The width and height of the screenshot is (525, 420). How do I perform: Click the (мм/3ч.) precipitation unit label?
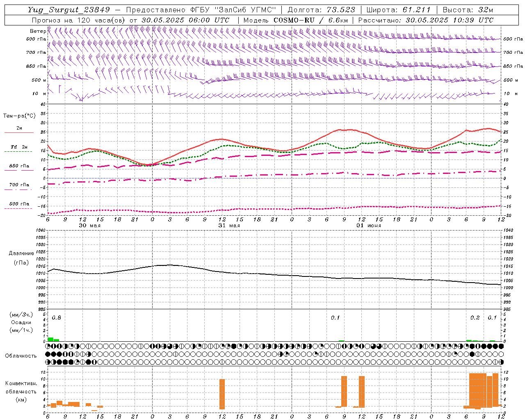pos(21,315)
